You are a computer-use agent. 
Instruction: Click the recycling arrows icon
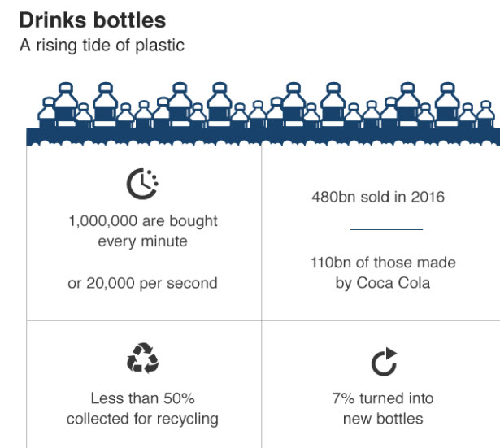(x=142, y=359)
